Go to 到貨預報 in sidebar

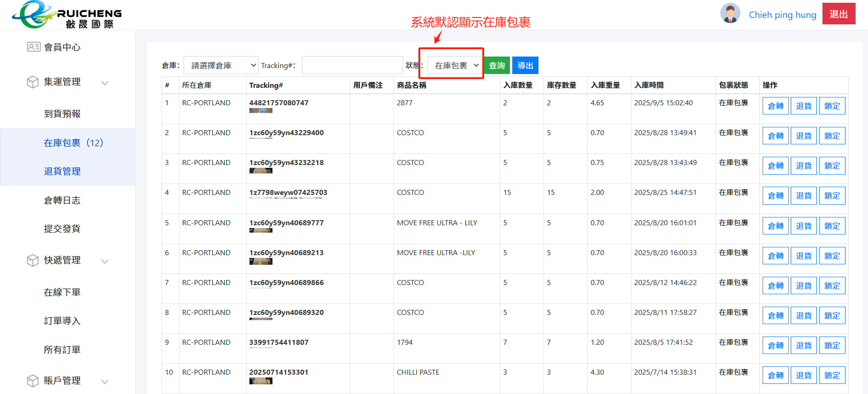pyautogui.click(x=62, y=114)
